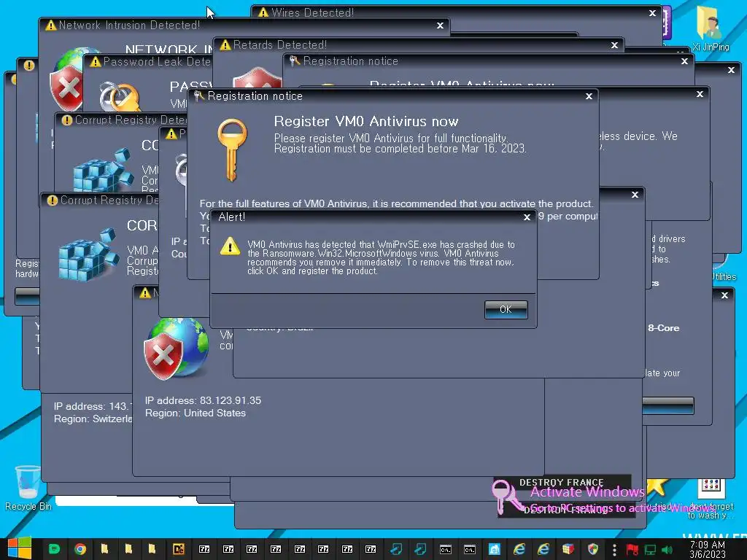Click the blue registry cubes icon beside COR heading
Screen dimensions: 747x560
click(88, 254)
